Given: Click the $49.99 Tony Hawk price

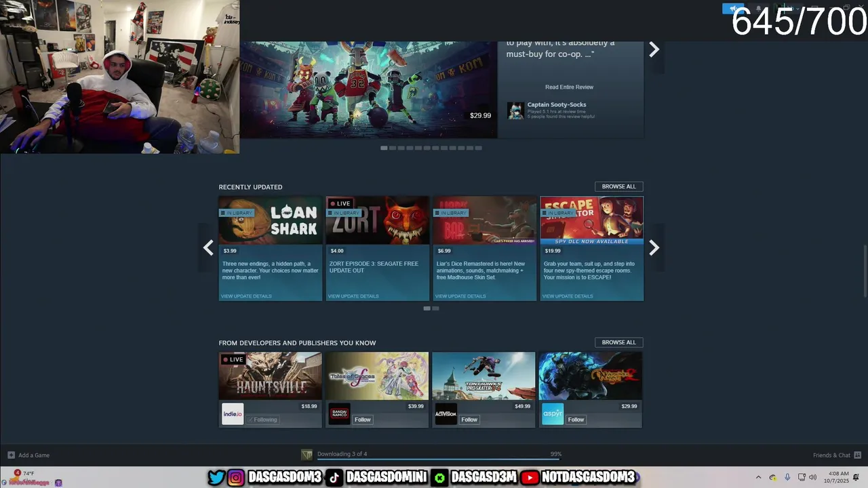Looking at the screenshot, I should [522, 406].
